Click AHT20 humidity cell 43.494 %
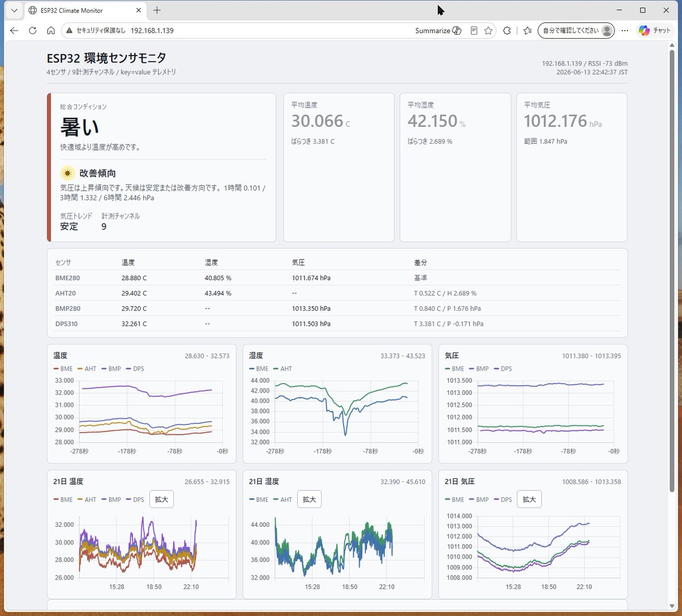The height and width of the screenshot is (616, 682). click(x=218, y=293)
